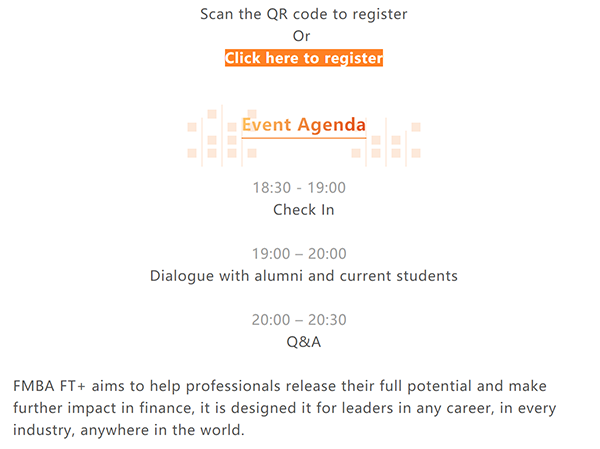Select the 'Q&A' agenda item
The height and width of the screenshot is (449, 600).
click(x=304, y=342)
